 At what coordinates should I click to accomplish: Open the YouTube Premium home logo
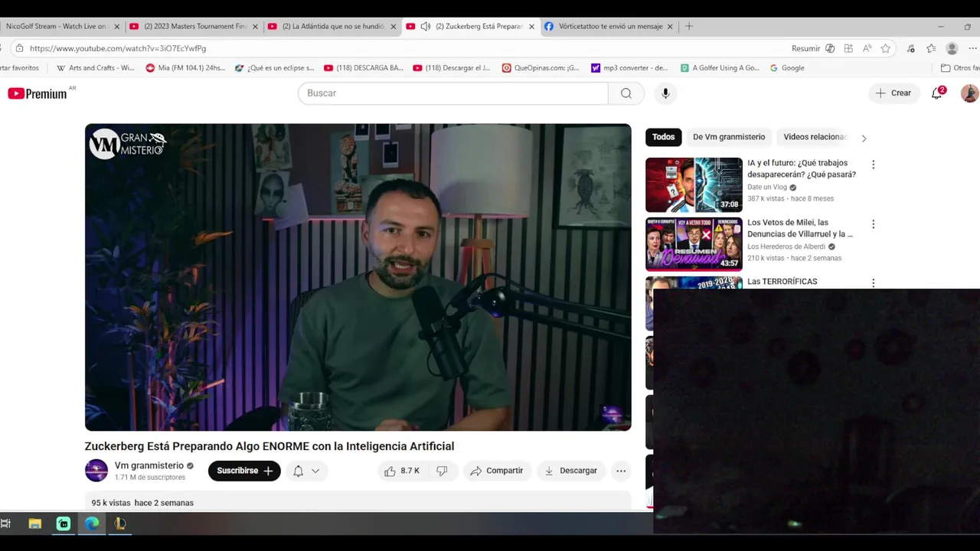coord(38,93)
